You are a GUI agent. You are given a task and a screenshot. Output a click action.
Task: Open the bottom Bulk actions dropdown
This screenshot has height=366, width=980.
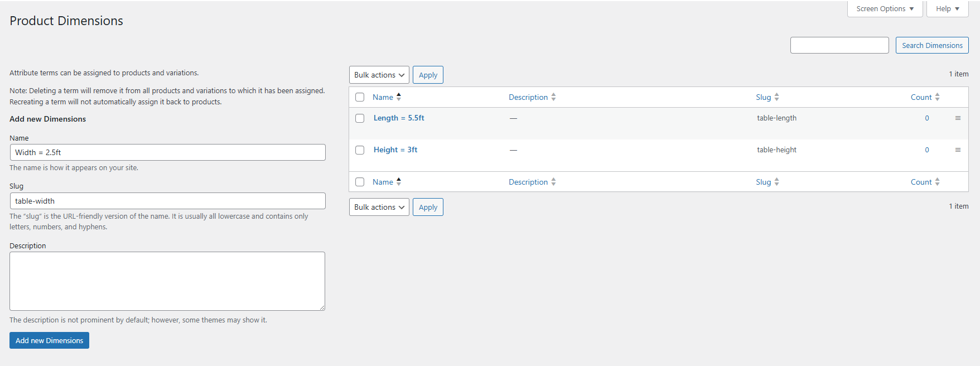(379, 207)
